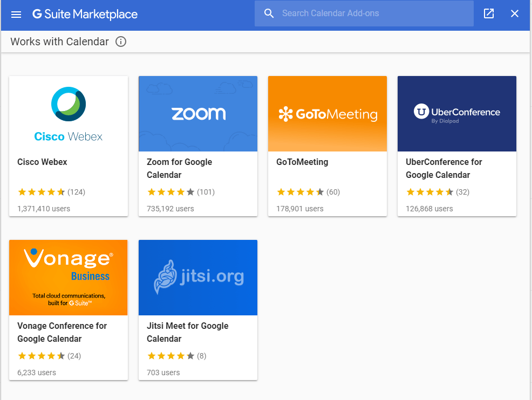Click the UberConference banner image
Image resolution: width=532 pixels, height=400 pixels.
click(x=456, y=113)
